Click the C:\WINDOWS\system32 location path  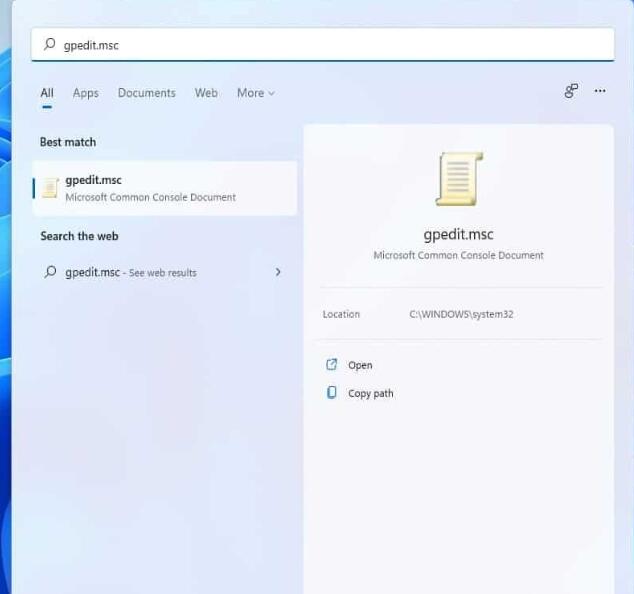(x=461, y=314)
